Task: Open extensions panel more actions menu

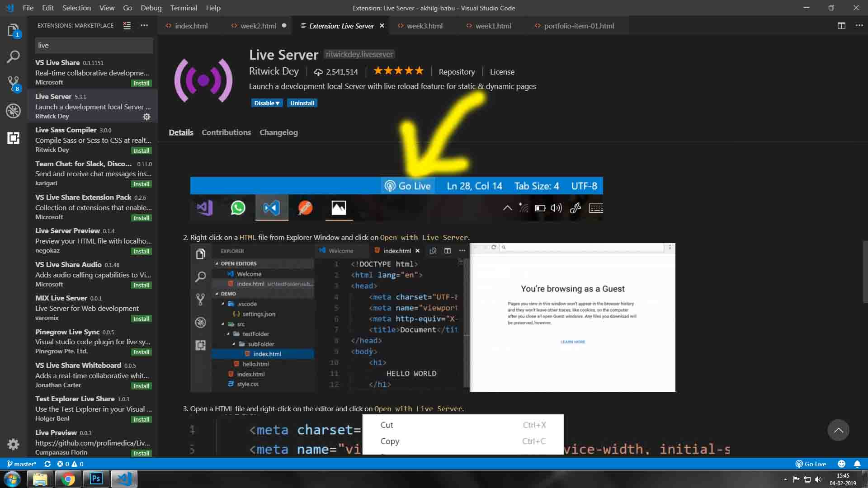Action: [x=144, y=26]
